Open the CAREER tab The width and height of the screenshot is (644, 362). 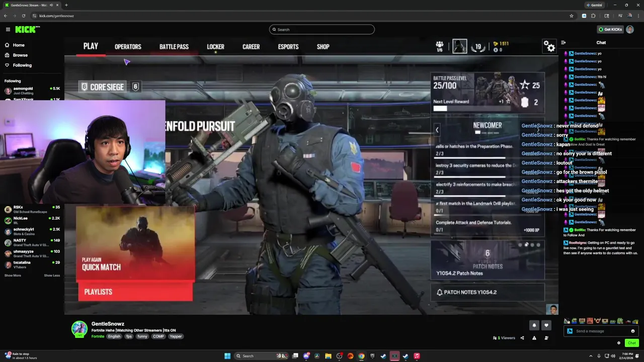coord(251,47)
